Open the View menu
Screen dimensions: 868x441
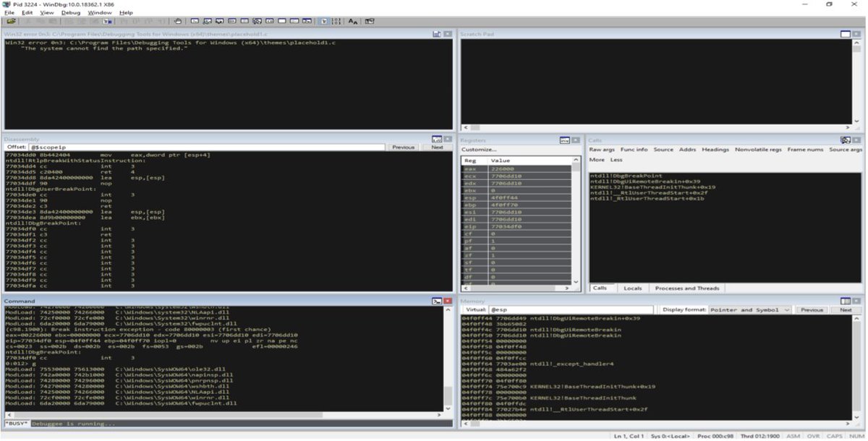47,12
